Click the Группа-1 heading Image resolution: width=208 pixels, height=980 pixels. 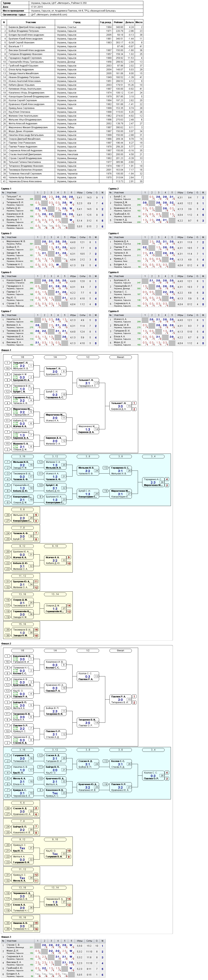[x=7, y=189]
